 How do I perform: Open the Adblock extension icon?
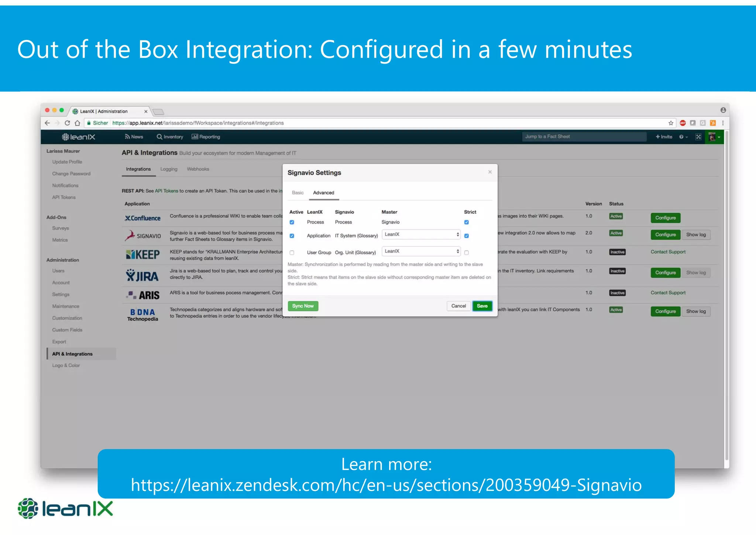683,123
